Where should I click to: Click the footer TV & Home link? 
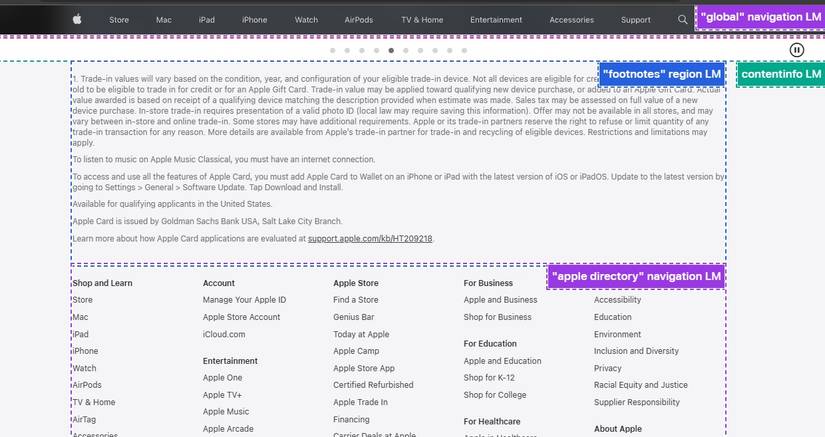94,402
